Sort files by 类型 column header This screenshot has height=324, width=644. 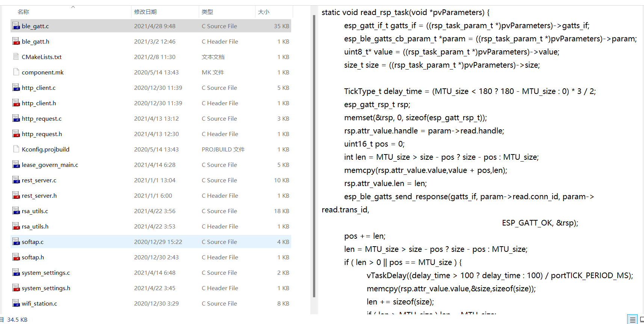point(207,12)
